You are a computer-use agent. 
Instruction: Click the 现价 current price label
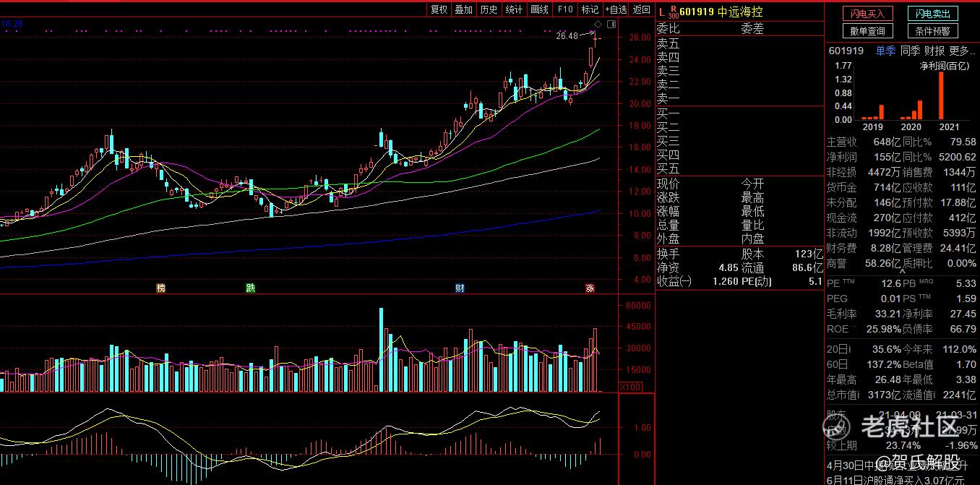click(x=668, y=184)
